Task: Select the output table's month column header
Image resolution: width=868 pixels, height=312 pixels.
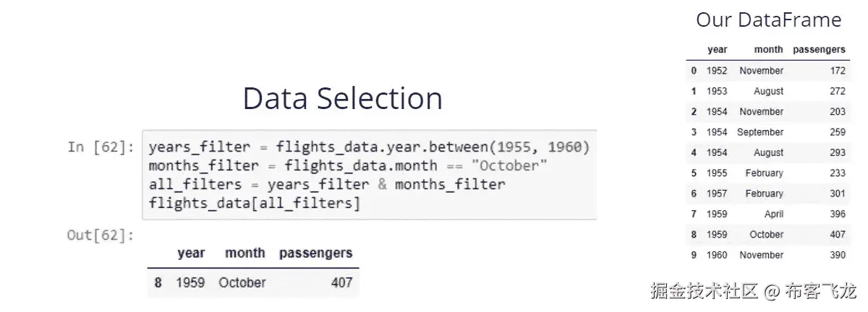Action: pyautogui.click(x=244, y=253)
